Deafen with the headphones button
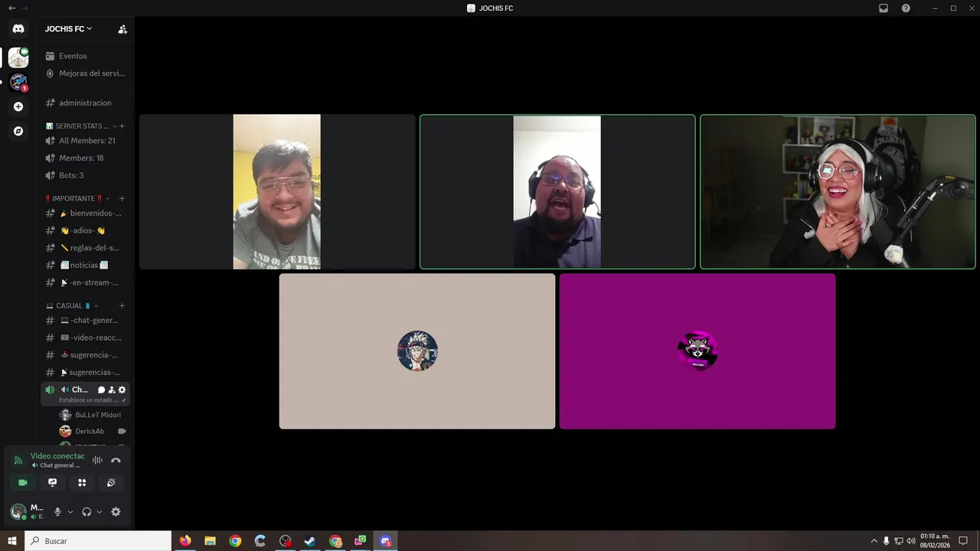 click(87, 512)
